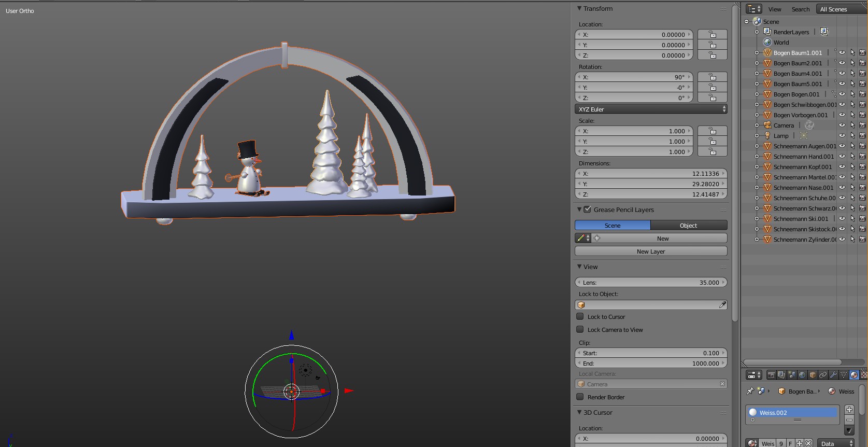Toggle renderability of Bogen Baum1.001 (camera icon)

(862, 53)
